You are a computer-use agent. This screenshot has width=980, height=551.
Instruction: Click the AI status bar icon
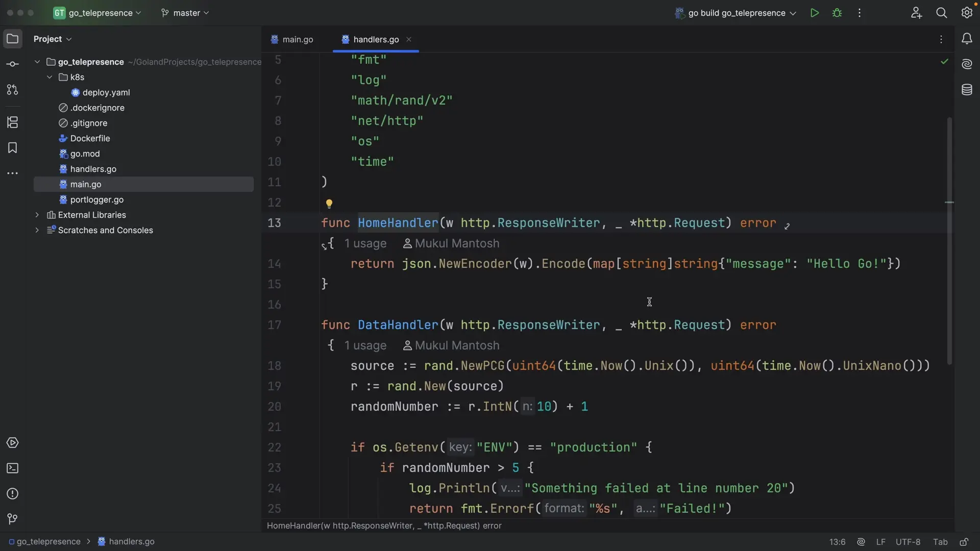861,542
